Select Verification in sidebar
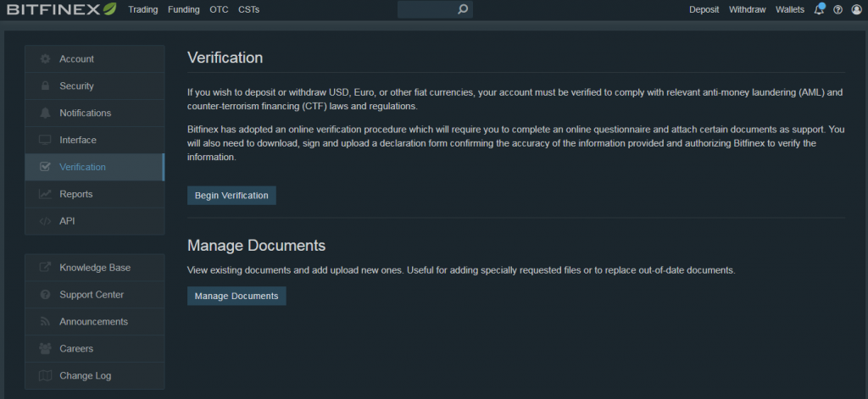 click(95, 167)
